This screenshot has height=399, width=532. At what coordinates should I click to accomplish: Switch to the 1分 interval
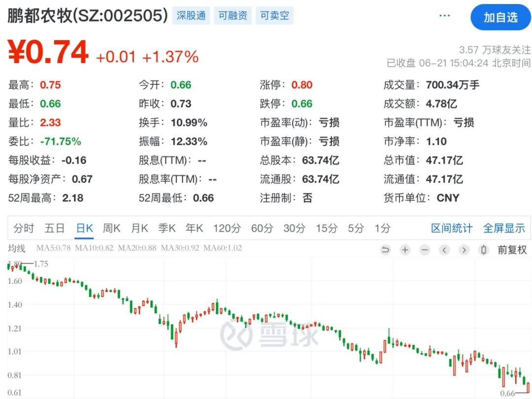tap(382, 228)
